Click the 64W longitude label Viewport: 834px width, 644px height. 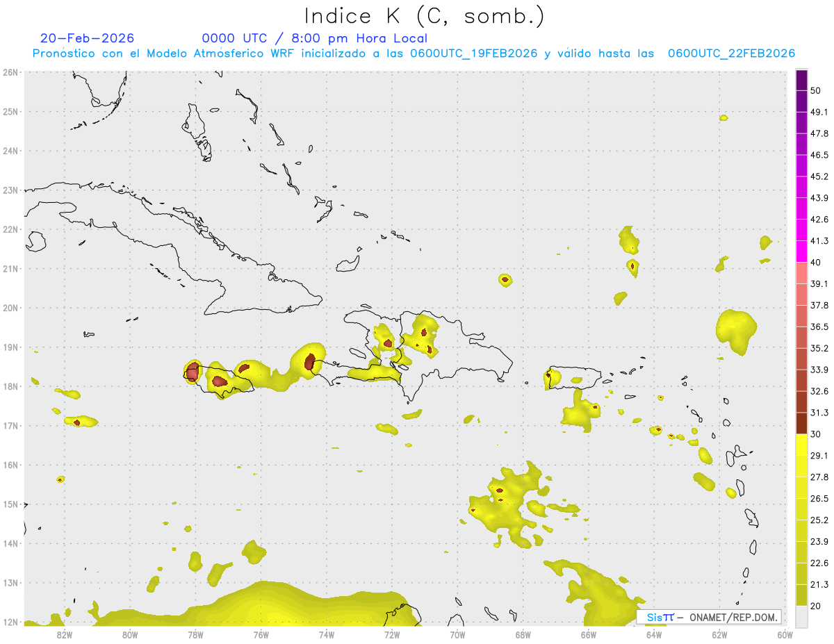(653, 634)
